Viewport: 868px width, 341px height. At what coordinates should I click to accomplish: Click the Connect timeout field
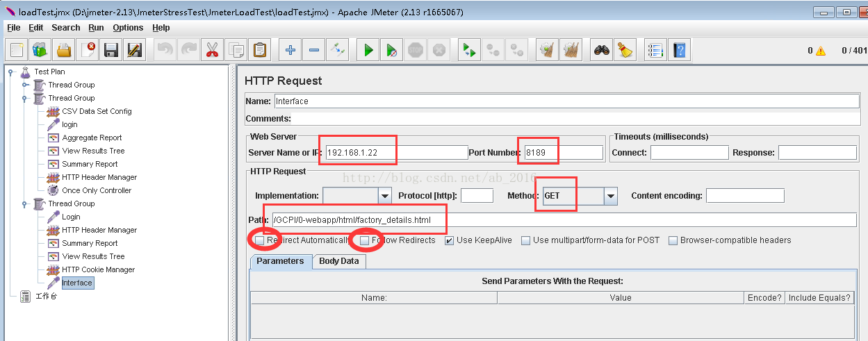point(689,152)
